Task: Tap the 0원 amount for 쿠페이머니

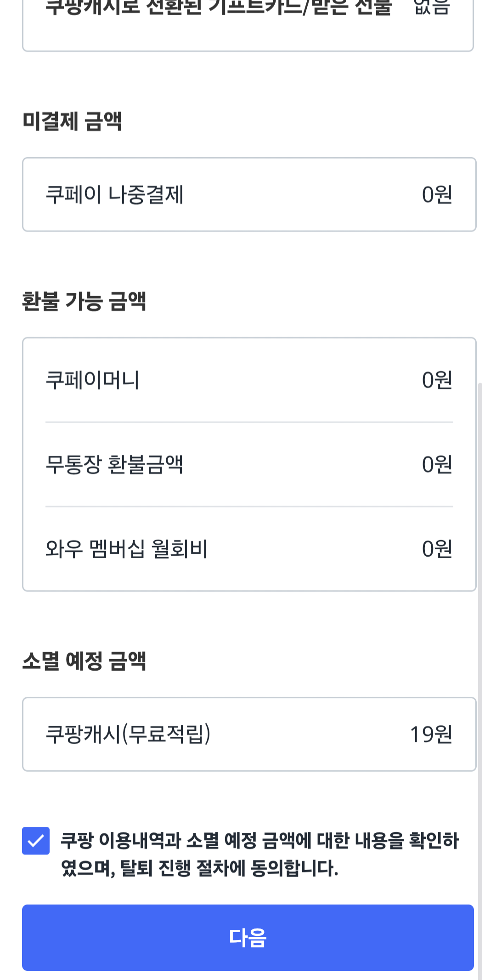Action: point(437,380)
